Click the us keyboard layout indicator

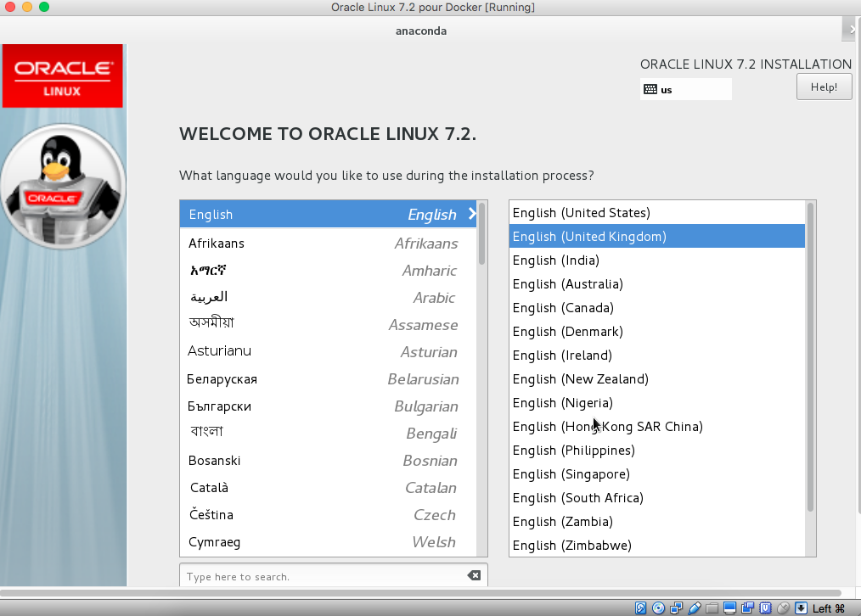685,89
